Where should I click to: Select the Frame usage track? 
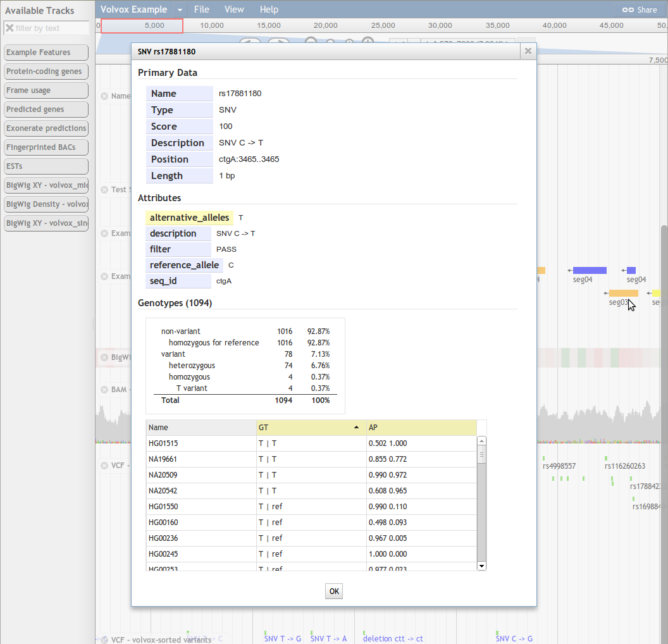point(46,90)
